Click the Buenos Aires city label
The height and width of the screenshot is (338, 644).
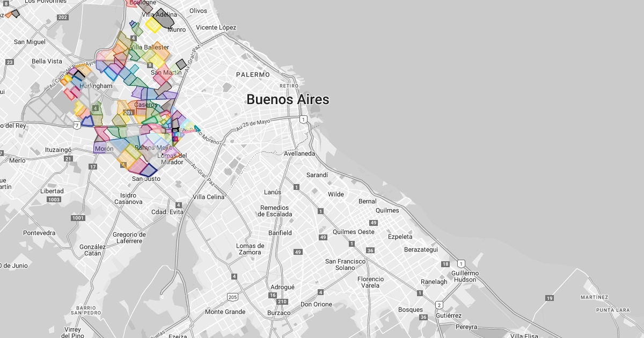point(288,99)
